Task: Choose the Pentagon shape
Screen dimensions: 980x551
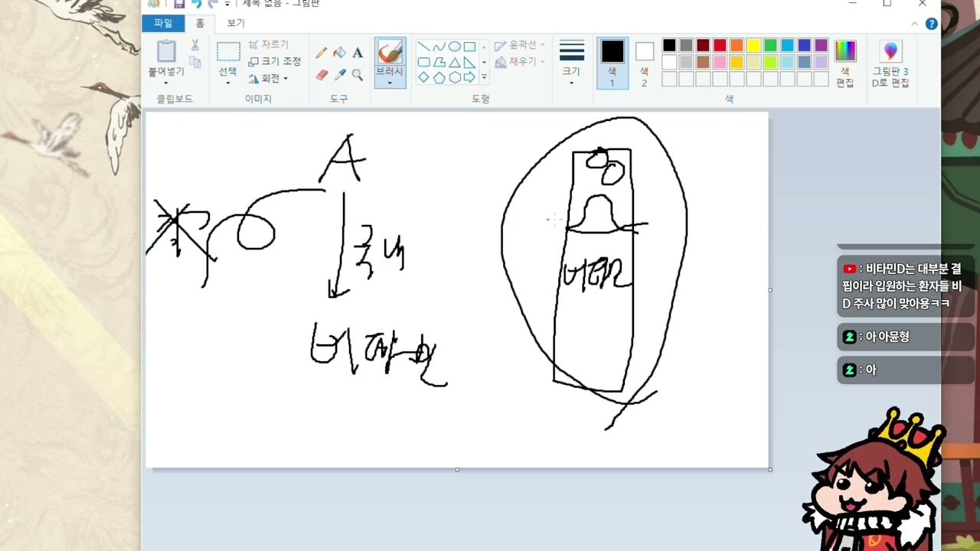Action: coord(439,77)
